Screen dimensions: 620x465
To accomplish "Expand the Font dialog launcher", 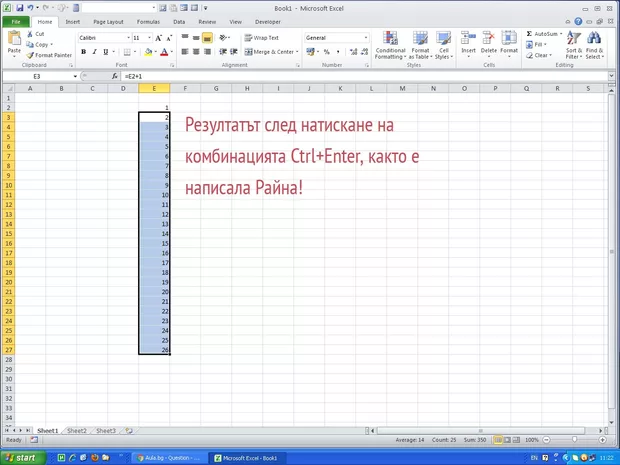I will coord(172,65).
